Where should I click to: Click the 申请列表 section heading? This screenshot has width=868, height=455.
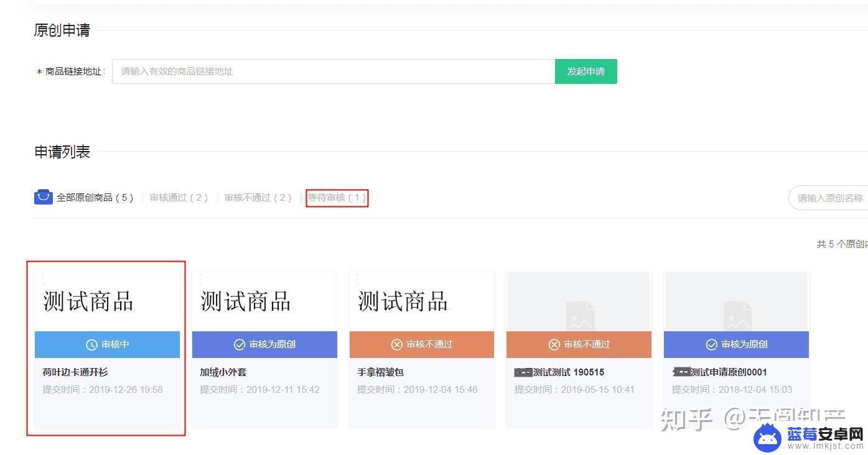click(x=62, y=152)
